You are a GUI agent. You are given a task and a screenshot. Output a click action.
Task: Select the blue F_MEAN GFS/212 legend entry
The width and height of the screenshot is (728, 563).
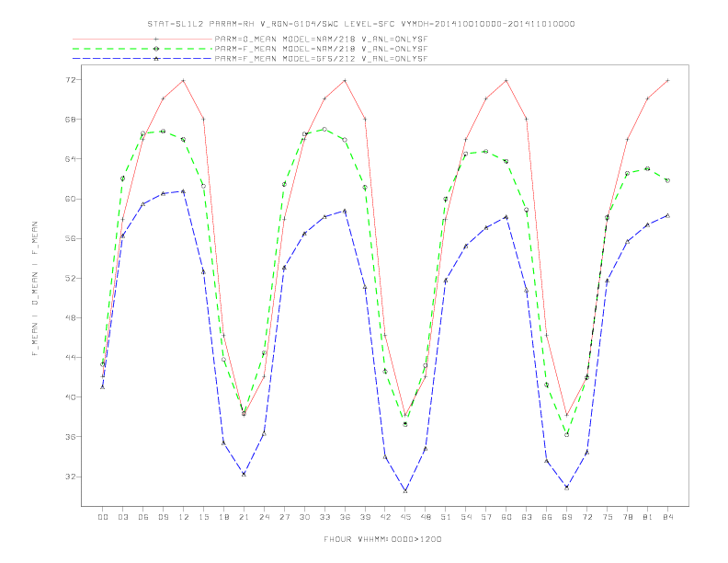click(x=250, y=59)
